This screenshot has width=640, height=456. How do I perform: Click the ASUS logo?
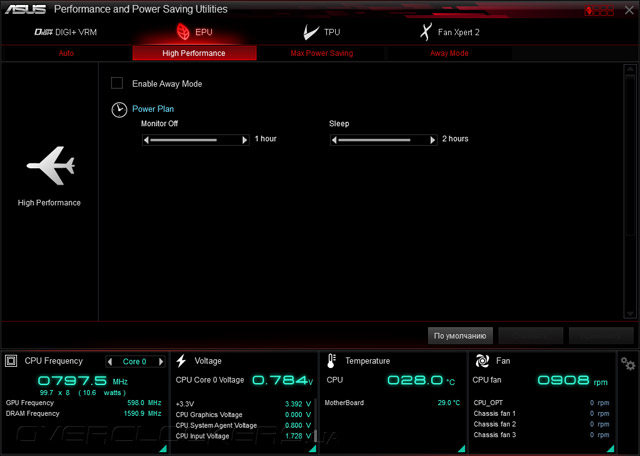(x=25, y=9)
